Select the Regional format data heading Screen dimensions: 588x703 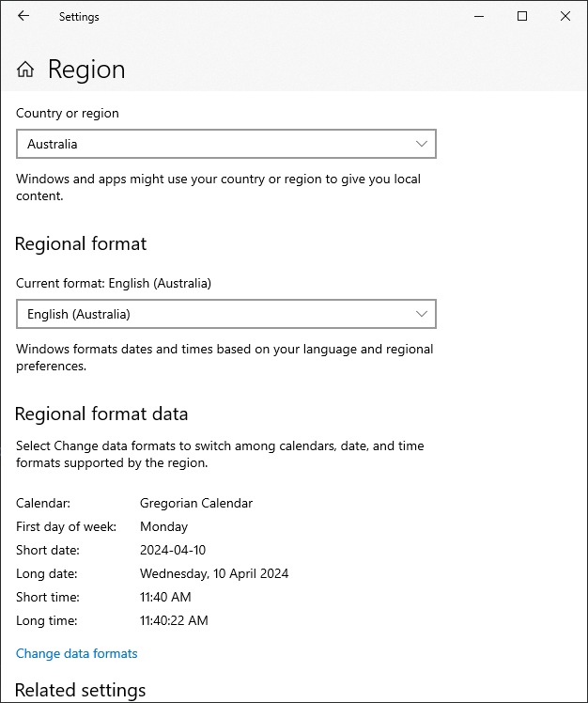point(101,414)
